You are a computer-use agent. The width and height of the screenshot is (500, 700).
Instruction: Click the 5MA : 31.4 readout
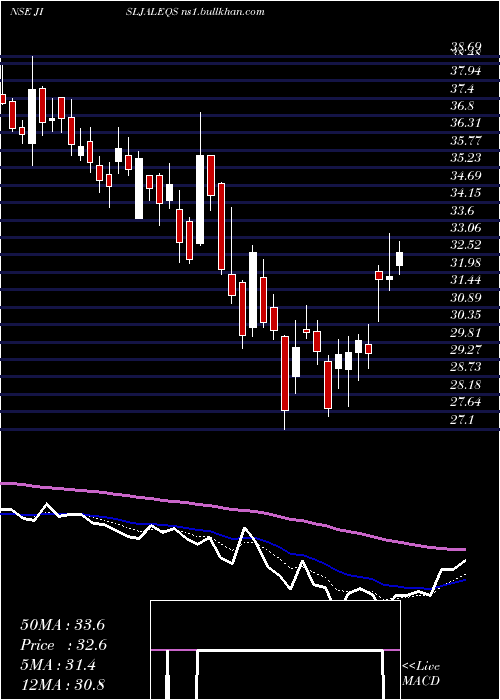pyautogui.click(x=58, y=665)
